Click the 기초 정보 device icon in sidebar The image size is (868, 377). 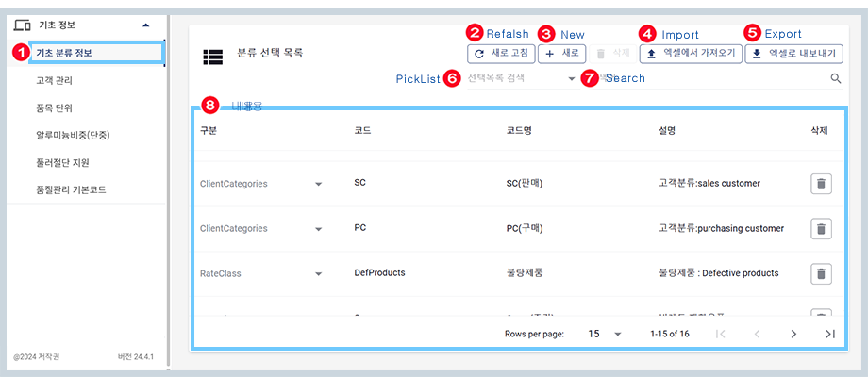(22, 25)
